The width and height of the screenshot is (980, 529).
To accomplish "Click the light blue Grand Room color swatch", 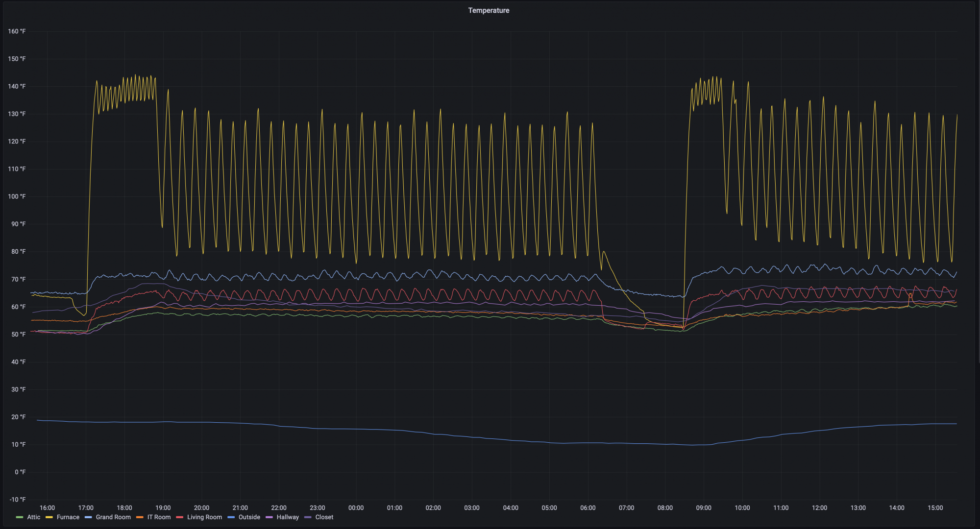I will pyautogui.click(x=88, y=517).
